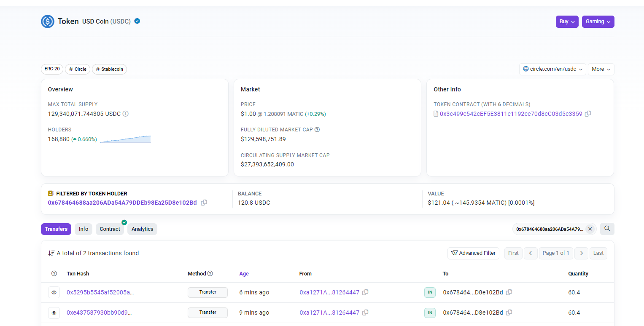Click the Circle tag
This screenshot has width=644, height=326.
click(78, 69)
